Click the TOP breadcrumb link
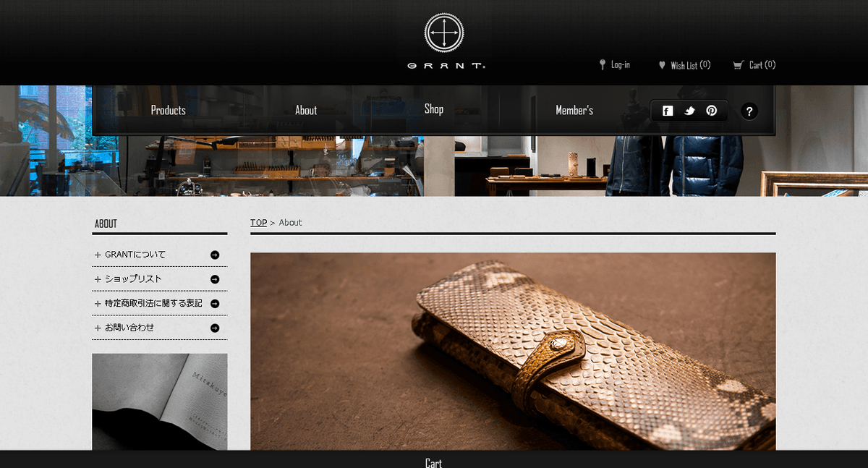The width and height of the screenshot is (868, 468). click(258, 222)
